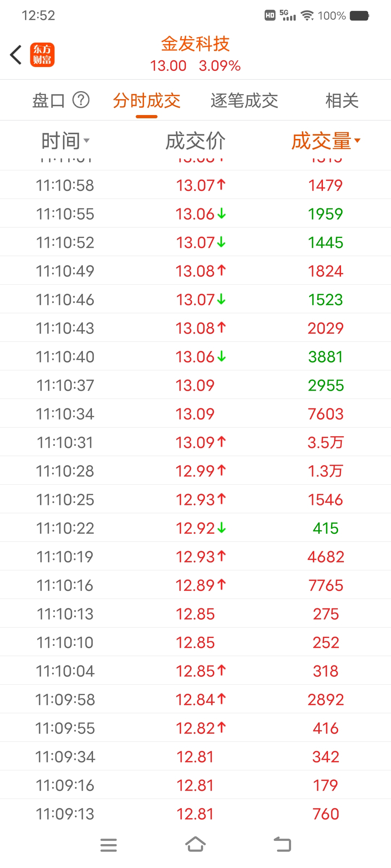The image size is (391, 868).
Task: Switch to the 逐笔成交 tab
Action: click(x=244, y=101)
